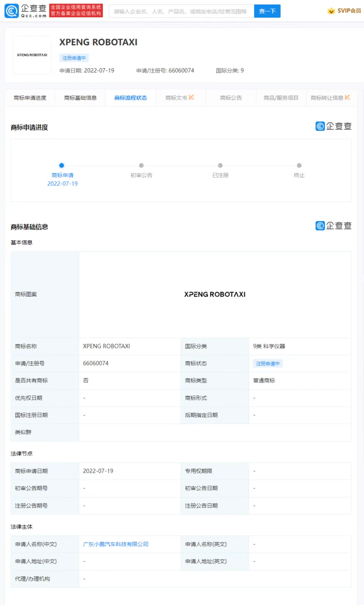Click 企查查 watermark logo in 商标基础信息 section

click(x=333, y=226)
